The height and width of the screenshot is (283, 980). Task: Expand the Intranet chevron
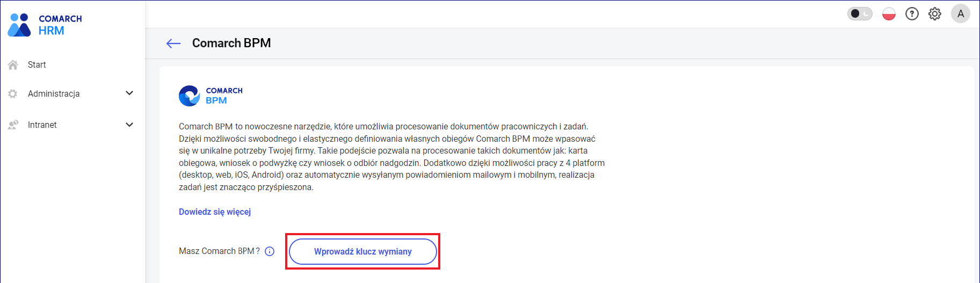click(129, 125)
